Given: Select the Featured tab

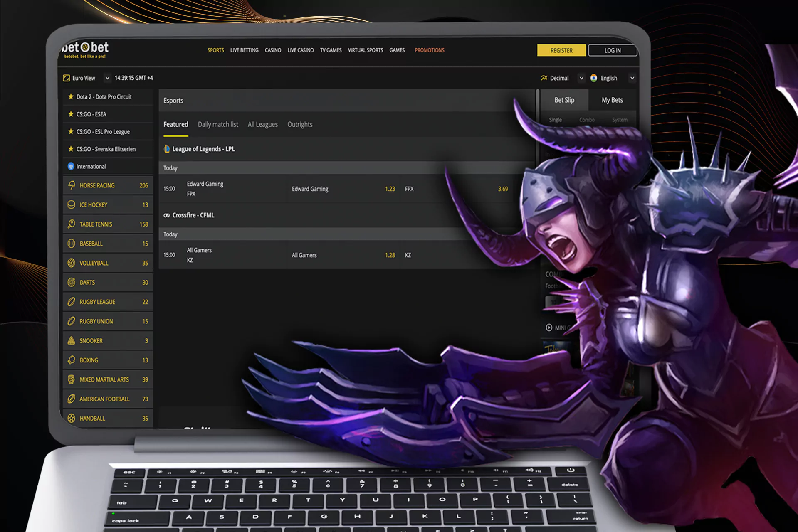Looking at the screenshot, I should (x=175, y=124).
